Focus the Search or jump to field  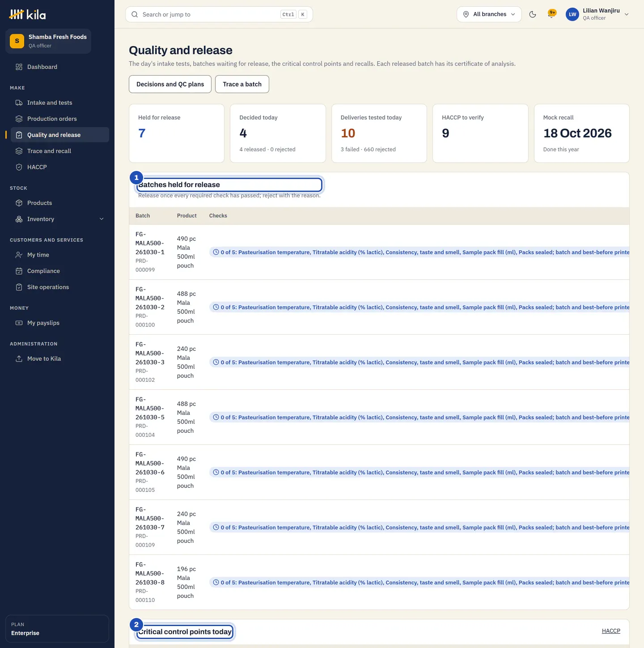219,14
